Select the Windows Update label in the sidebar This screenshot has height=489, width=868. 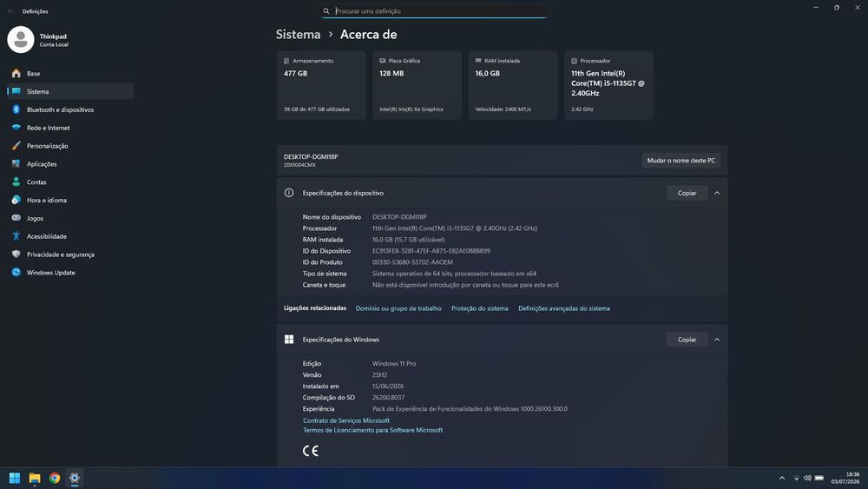(x=51, y=273)
